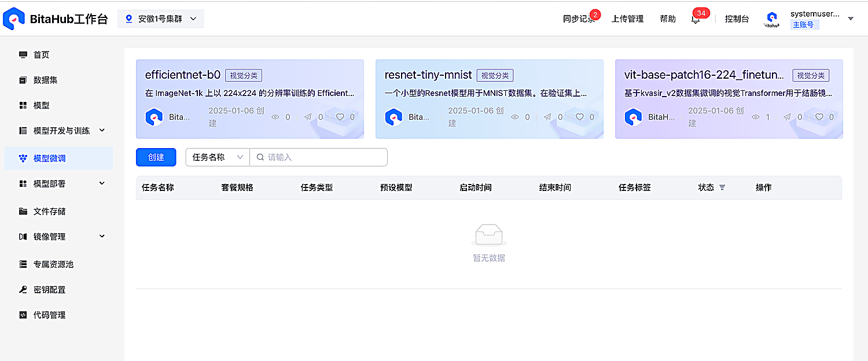Click the 任务类型 column header
Image resolution: width=868 pixels, height=361 pixels.
[x=317, y=187]
